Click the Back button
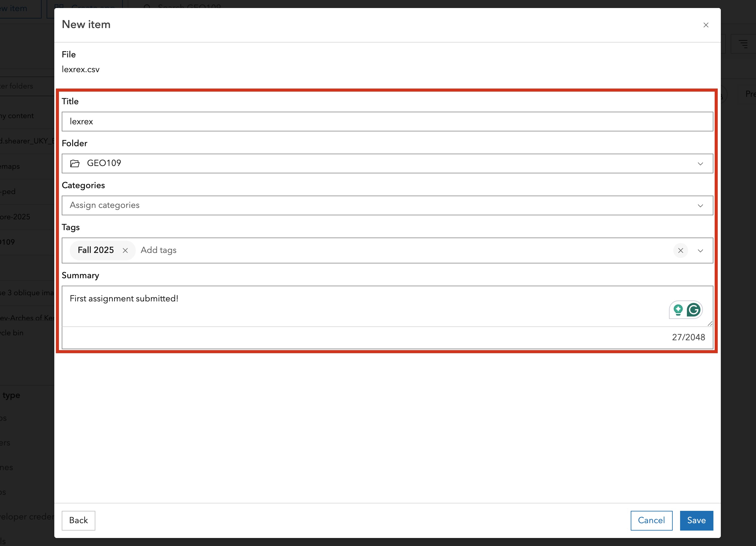This screenshot has height=546, width=756. (78, 520)
